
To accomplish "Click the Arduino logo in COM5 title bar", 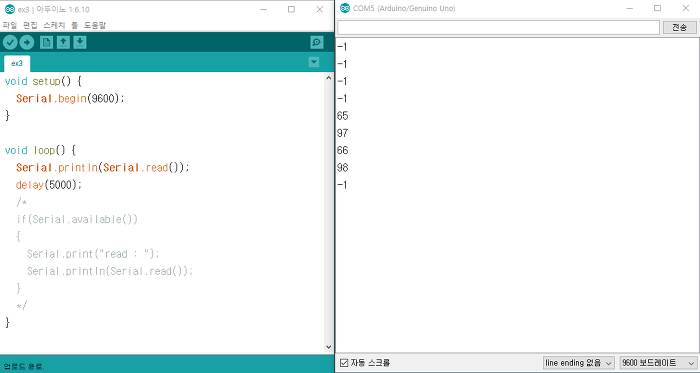I will (x=345, y=8).
